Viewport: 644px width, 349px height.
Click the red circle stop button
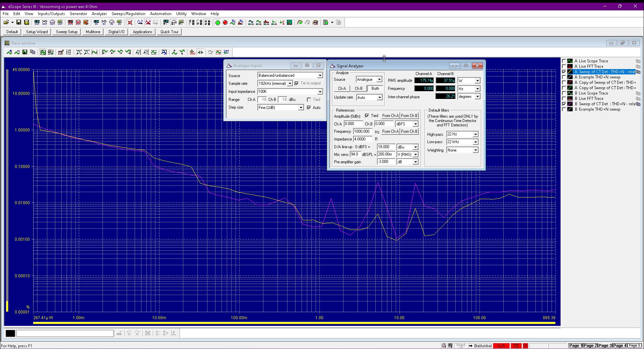225,22
